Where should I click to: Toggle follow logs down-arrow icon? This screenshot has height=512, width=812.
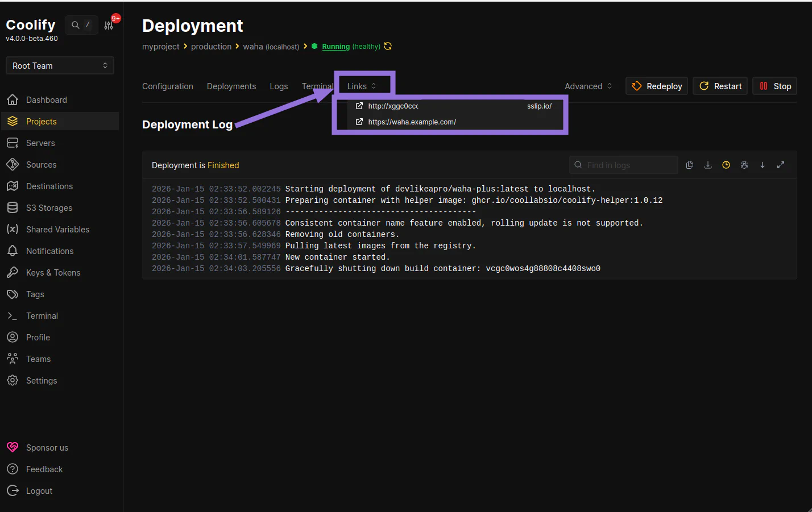[763, 165]
